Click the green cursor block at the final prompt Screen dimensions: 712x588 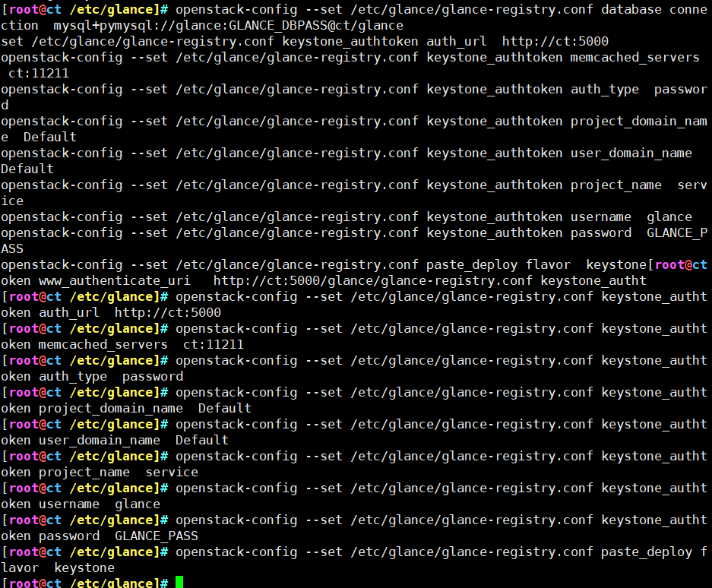click(179, 582)
